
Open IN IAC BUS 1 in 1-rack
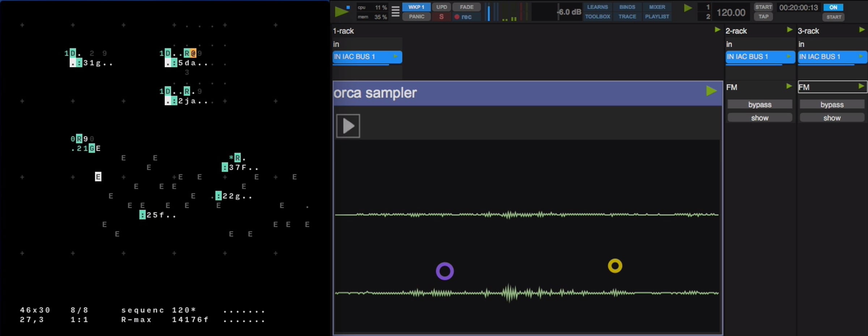pos(367,57)
